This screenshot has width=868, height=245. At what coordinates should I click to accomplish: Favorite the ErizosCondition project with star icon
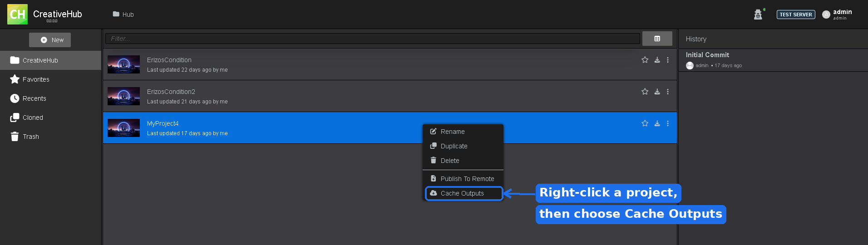[645, 60]
